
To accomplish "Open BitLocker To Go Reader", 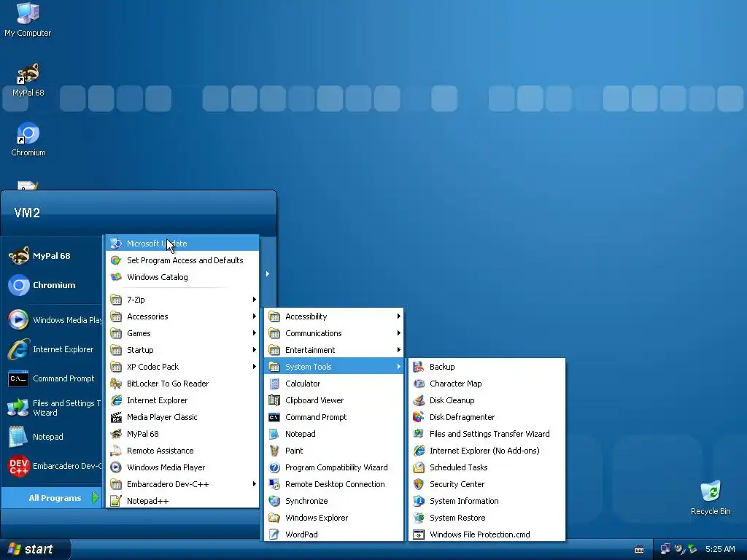I will click(x=182, y=384).
